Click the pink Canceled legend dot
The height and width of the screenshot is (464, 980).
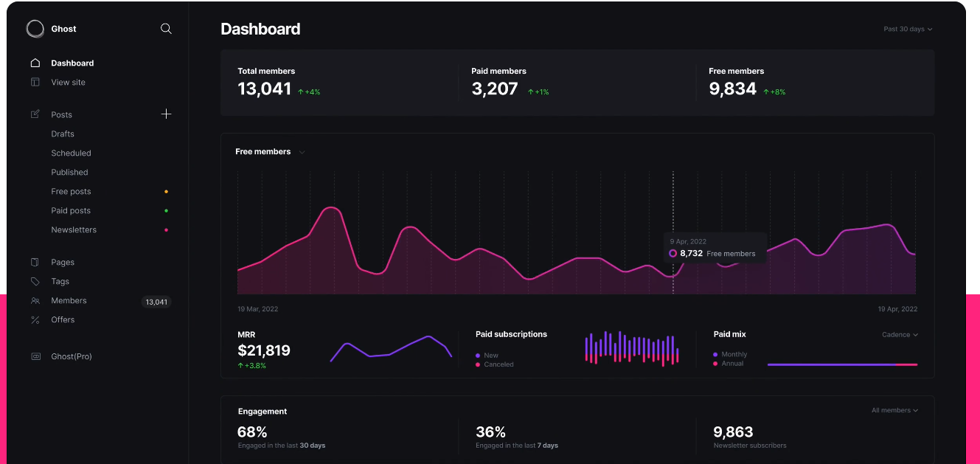(478, 364)
